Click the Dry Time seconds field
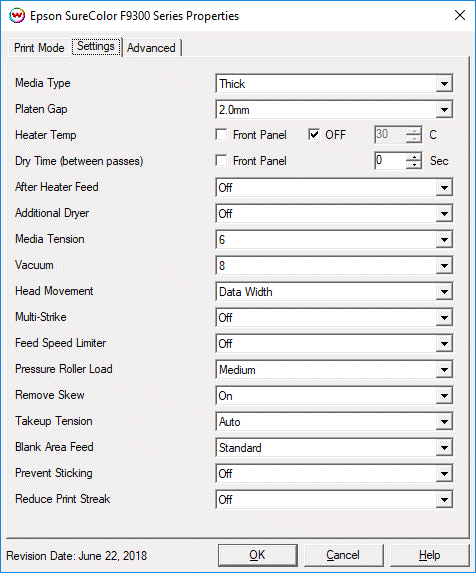This screenshot has width=476, height=573. [390, 160]
